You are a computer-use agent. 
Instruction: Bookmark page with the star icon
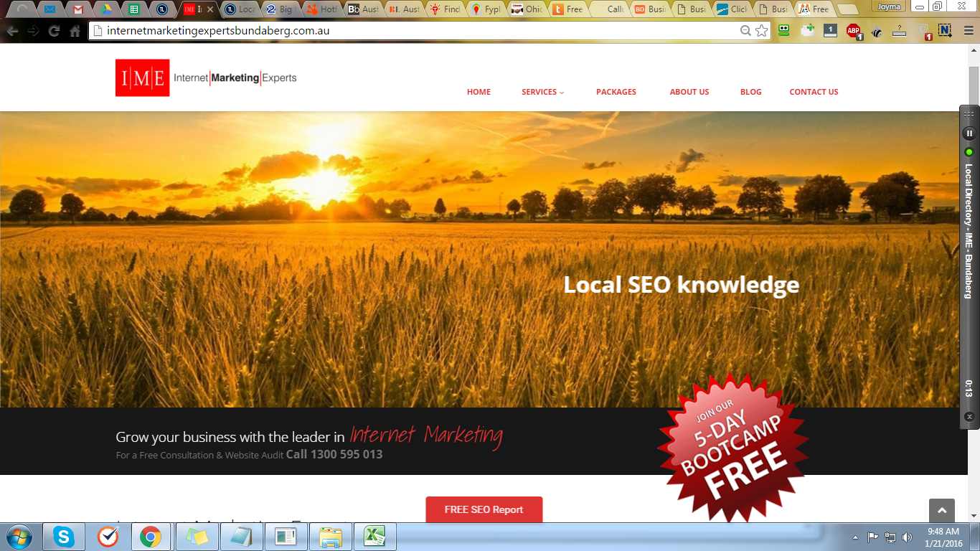(761, 31)
